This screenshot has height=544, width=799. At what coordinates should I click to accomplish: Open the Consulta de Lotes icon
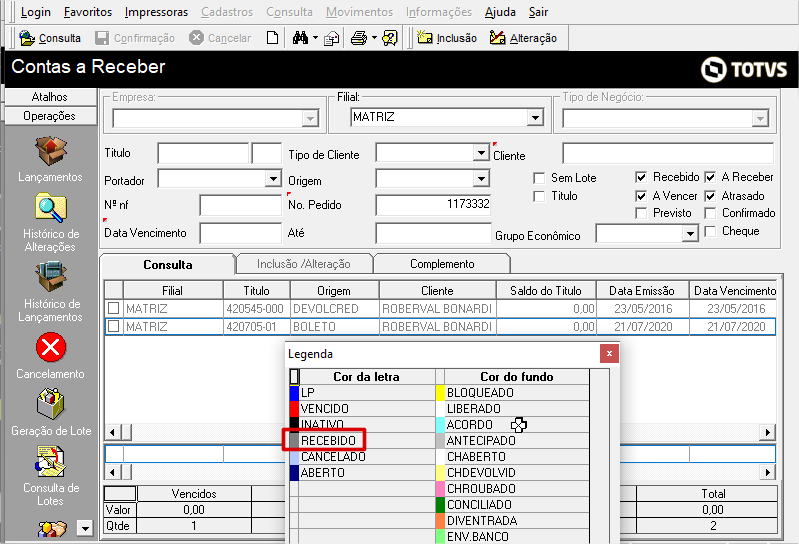click(50, 462)
